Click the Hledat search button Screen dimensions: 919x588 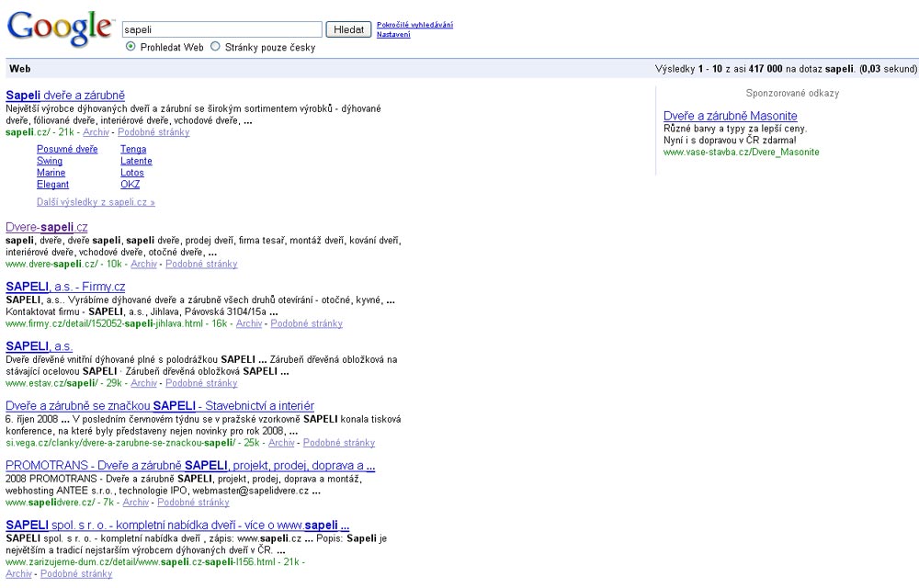click(x=348, y=29)
